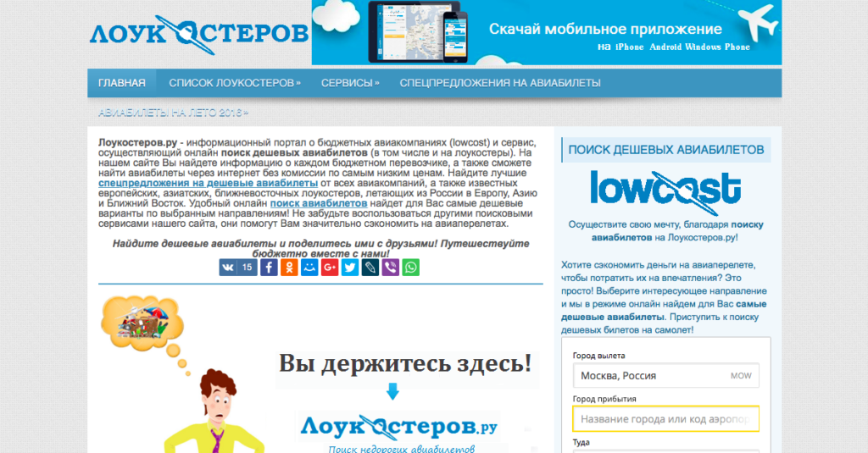Image resolution: width=868 pixels, height=453 pixels.
Task: Expand АВИАБИЛЕТЫ НА ЛЕТО 2016 submenu
Action: pyautogui.click(x=173, y=113)
